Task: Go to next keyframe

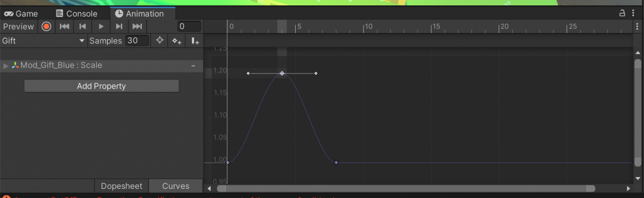Action: [119, 27]
